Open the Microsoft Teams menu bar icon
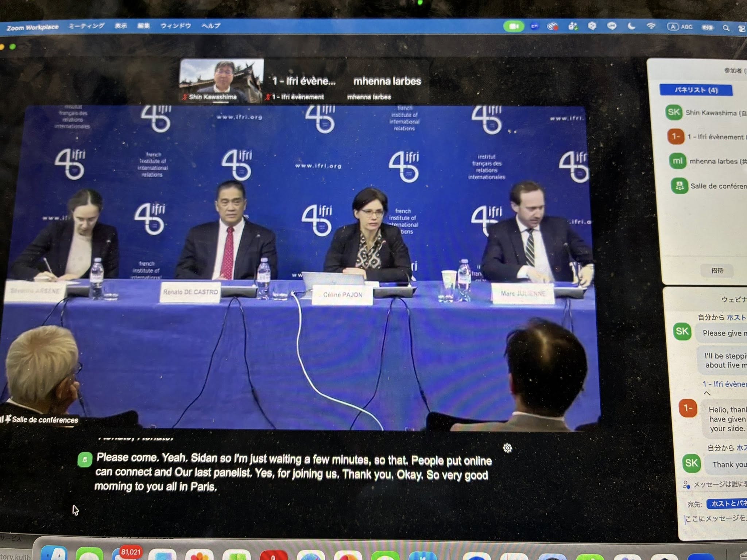 pyautogui.click(x=573, y=26)
